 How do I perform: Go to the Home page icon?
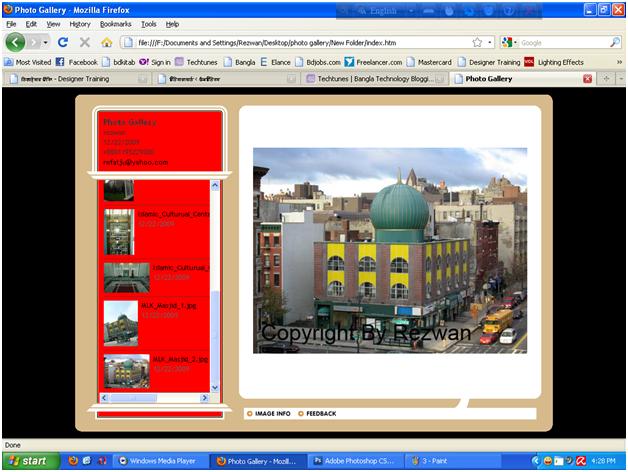click(x=107, y=42)
